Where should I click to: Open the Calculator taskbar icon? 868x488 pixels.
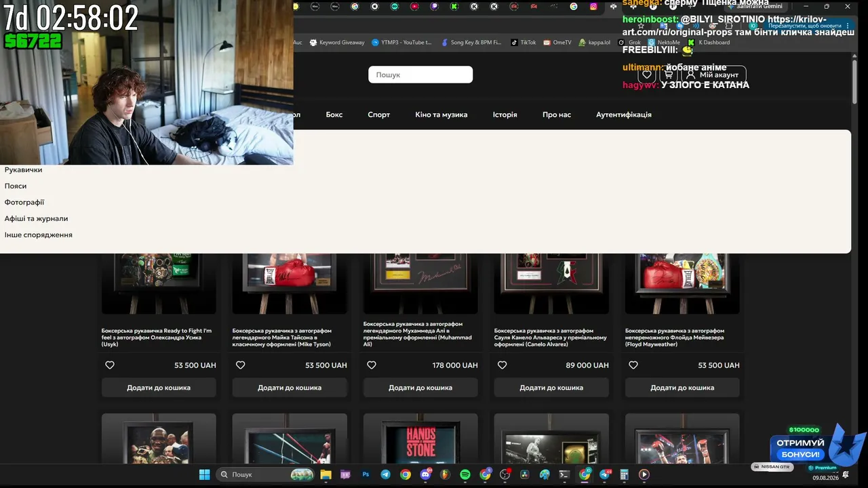[x=625, y=474]
